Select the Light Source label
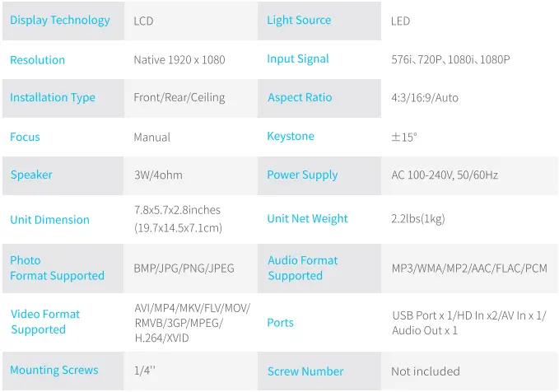The image size is (559, 392). 299,21
